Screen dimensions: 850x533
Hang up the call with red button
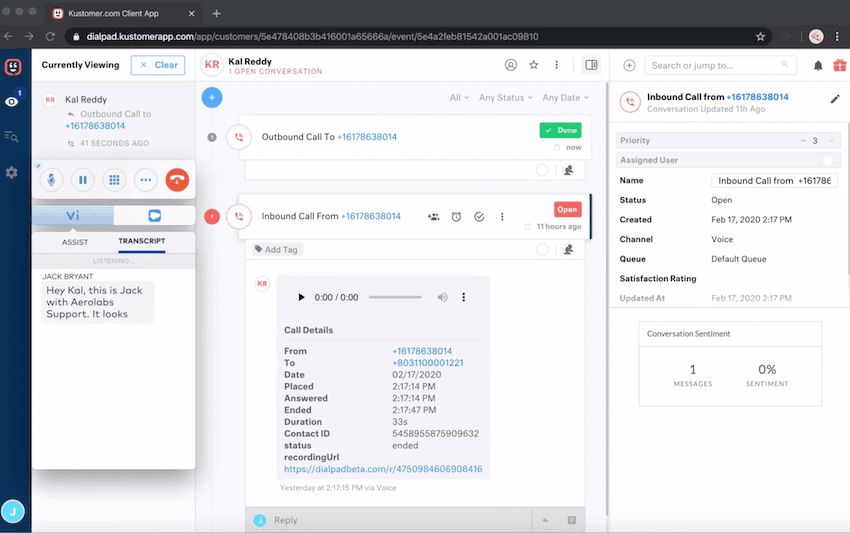point(177,180)
